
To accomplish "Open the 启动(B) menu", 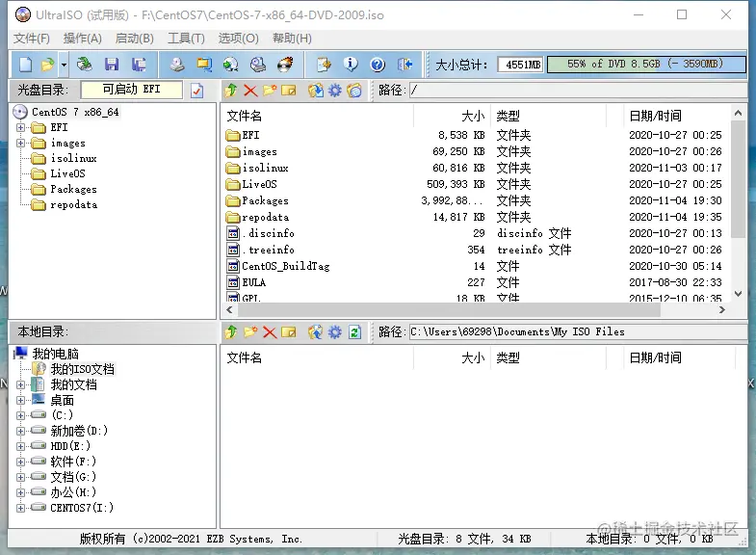I will tap(135, 39).
